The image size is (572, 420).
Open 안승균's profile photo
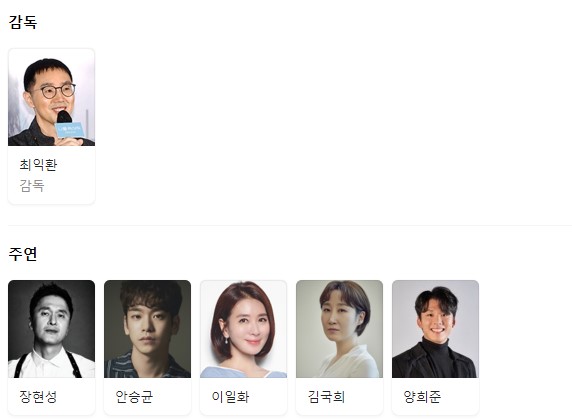[x=147, y=329]
